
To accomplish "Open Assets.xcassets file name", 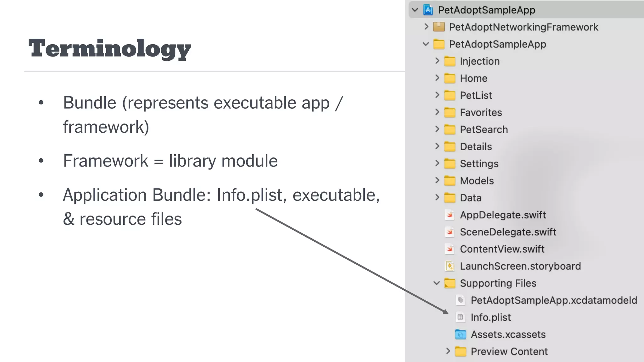I will (x=508, y=334).
